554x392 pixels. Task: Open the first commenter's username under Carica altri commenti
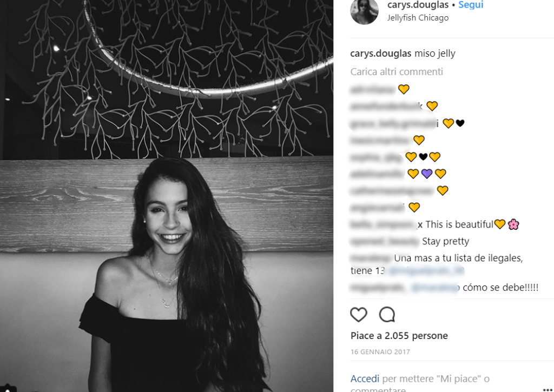click(x=372, y=89)
